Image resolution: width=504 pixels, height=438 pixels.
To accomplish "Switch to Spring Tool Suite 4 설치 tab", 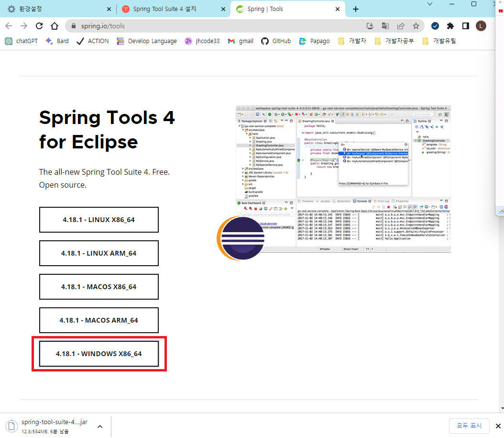I will [174, 9].
